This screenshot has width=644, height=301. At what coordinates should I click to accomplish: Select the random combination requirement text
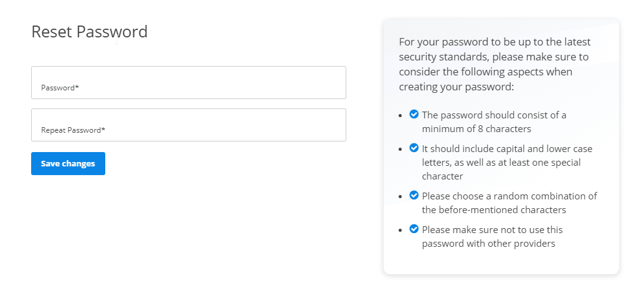click(509, 203)
